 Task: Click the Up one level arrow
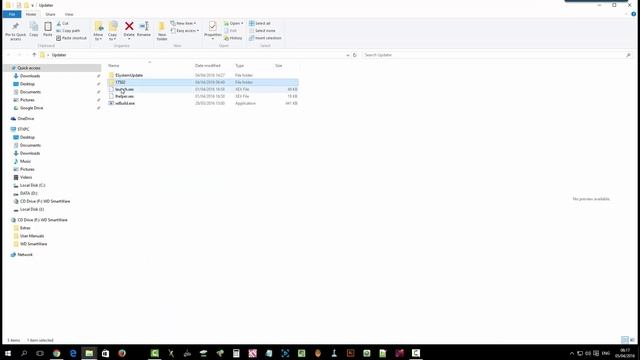pyautogui.click(x=34, y=55)
